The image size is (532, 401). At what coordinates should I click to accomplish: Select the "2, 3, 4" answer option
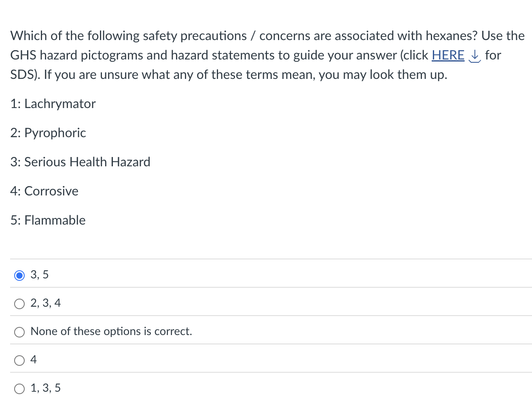coord(19,303)
